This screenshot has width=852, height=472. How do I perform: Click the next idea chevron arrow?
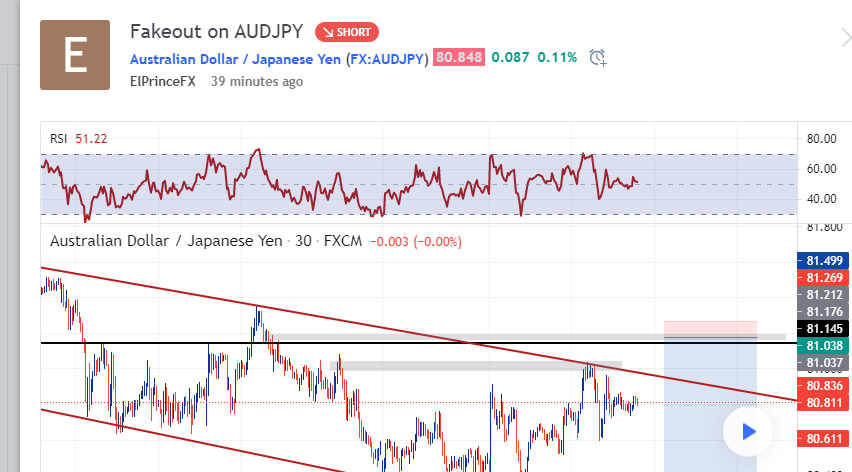[846, 39]
